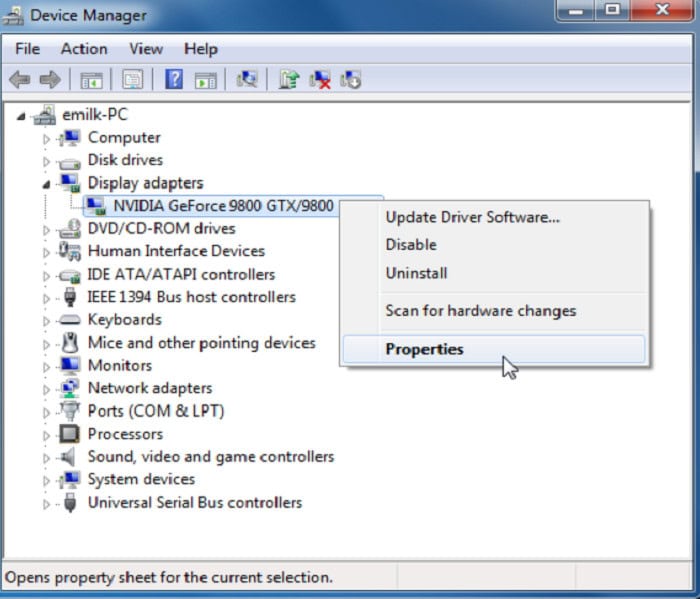
Task: Click the Network adapters category icon
Action: (70, 388)
